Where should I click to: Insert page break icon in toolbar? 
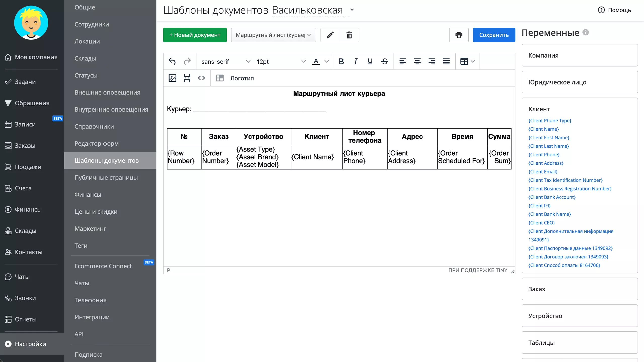[x=187, y=78]
